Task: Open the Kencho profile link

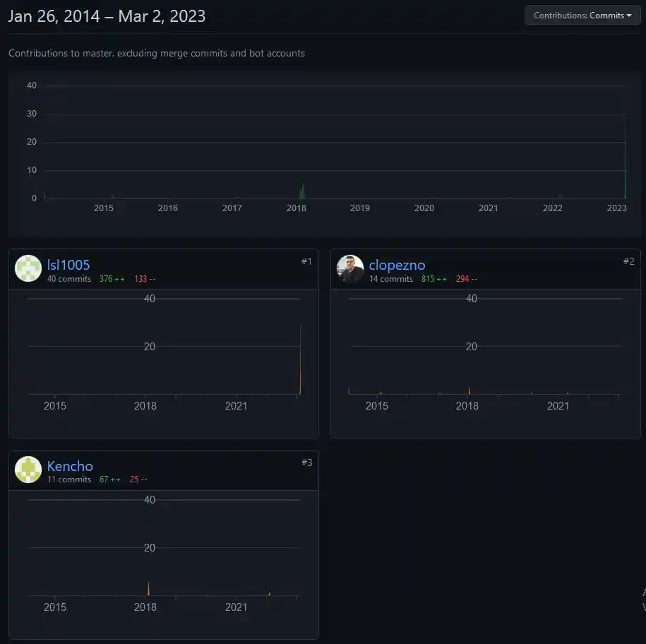Action: click(x=70, y=466)
